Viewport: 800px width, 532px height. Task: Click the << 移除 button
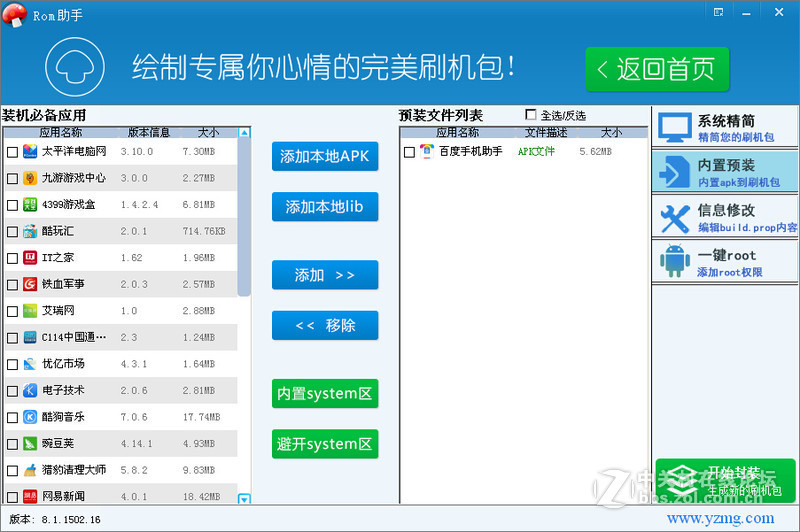click(325, 325)
